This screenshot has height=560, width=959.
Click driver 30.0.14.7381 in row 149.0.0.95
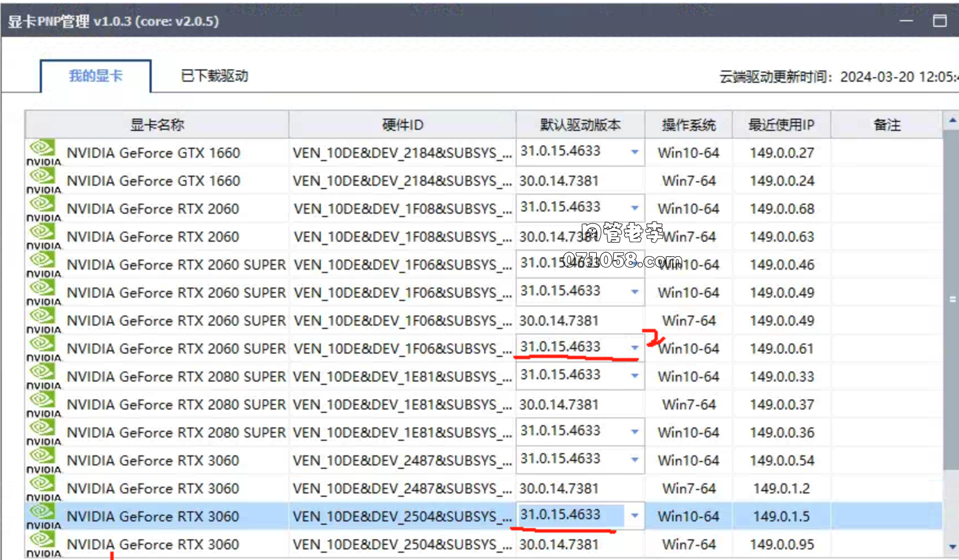(559, 544)
